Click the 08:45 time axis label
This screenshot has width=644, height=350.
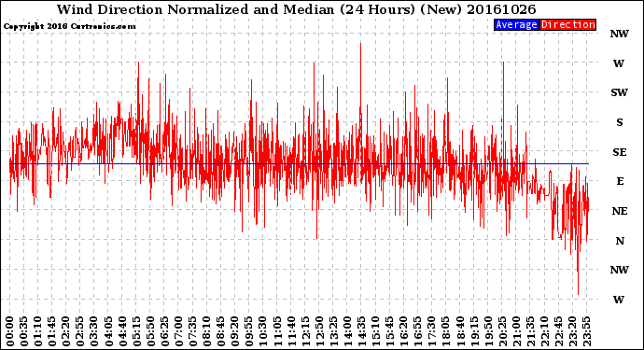pos(221,331)
